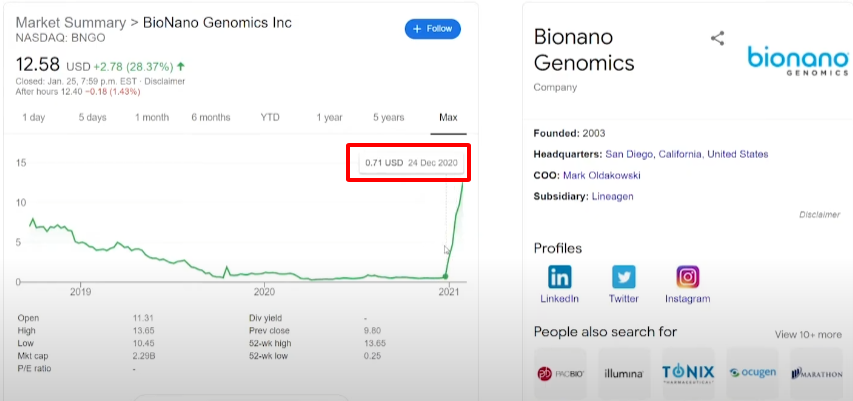Image resolution: width=853 pixels, height=401 pixels.
Task: Click the share icon beside Bionano Genomics
Action: pyautogui.click(x=717, y=39)
